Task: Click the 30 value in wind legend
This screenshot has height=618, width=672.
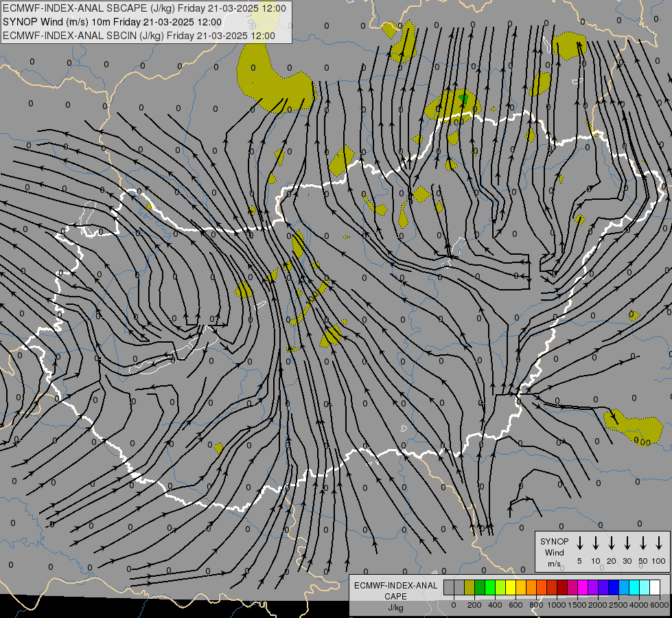Action: coord(627,561)
